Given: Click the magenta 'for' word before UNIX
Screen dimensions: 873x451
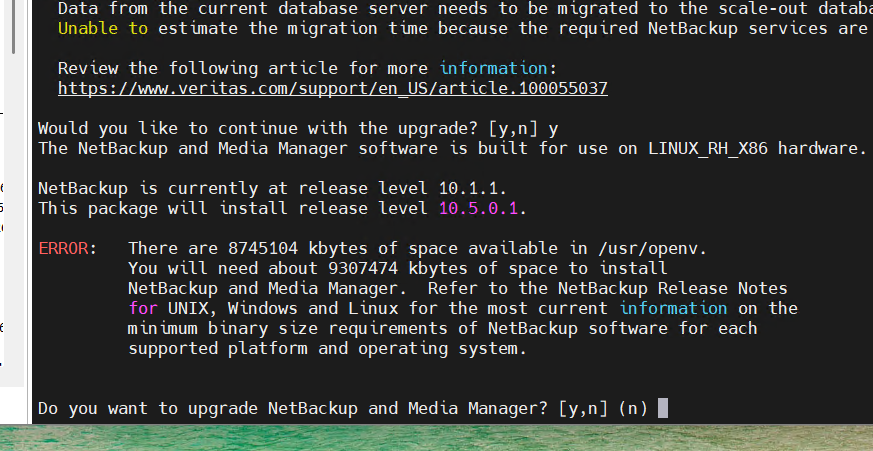Looking at the screenshot, I should pos(143,308).
